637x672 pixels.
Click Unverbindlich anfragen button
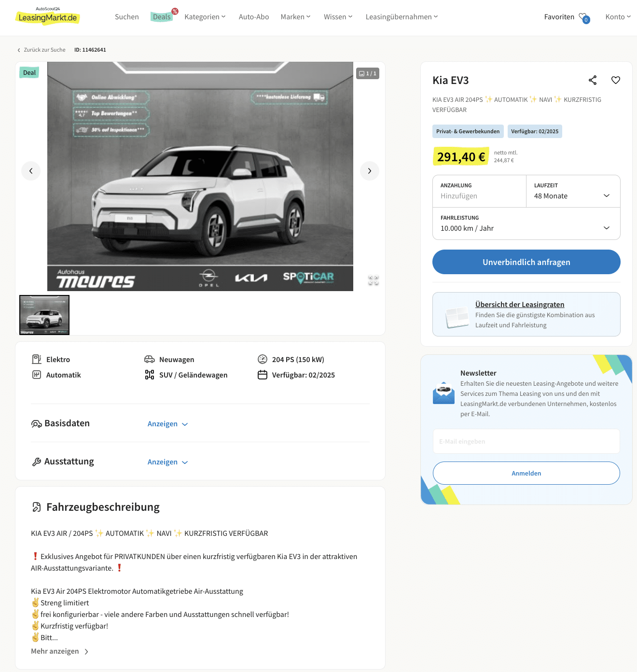pos(526,262)
